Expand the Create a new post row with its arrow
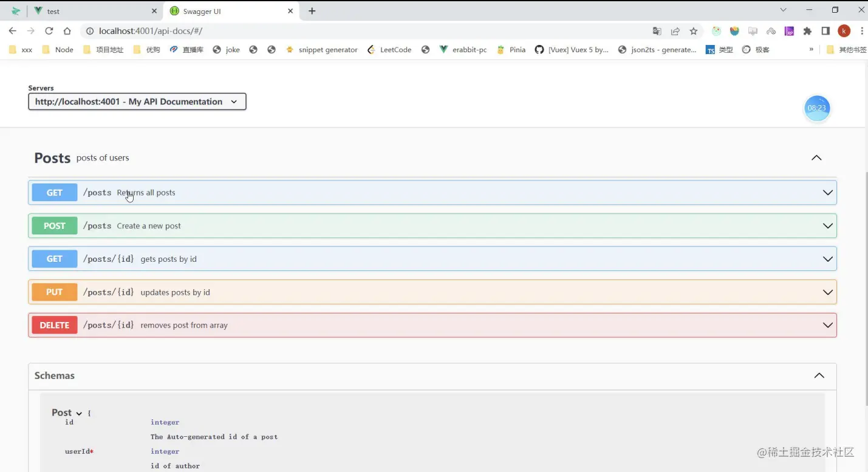 [827, 226]
